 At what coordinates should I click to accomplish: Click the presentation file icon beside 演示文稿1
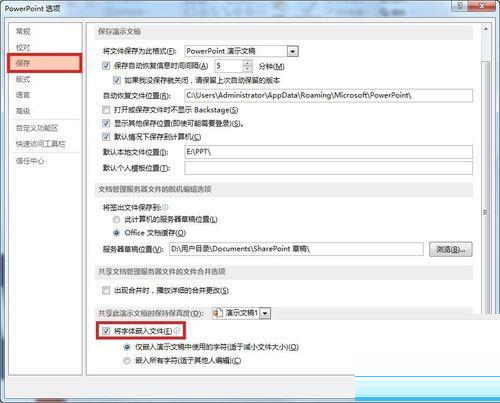(x=218, y=313)
